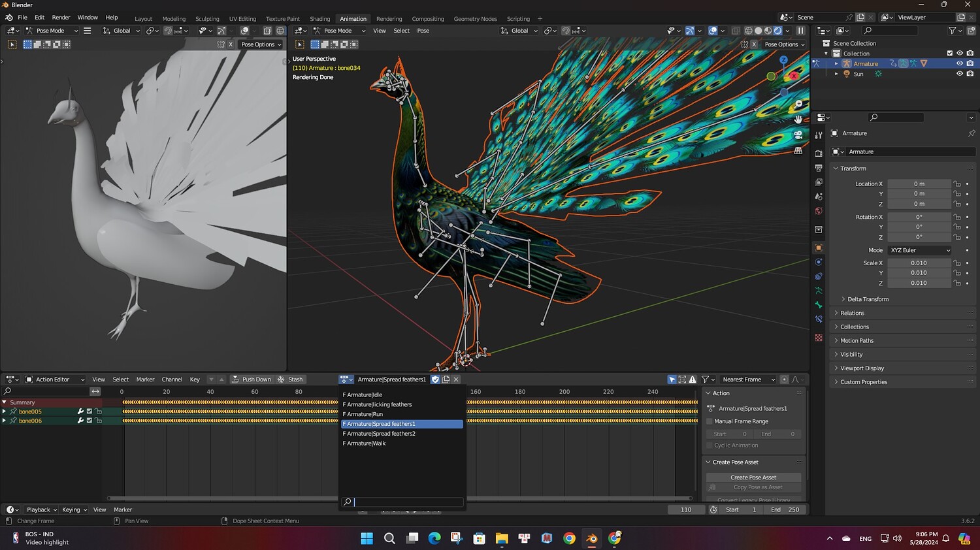Click the fake user shield icon
The image size is (980, 550).
tap(435, 380)
